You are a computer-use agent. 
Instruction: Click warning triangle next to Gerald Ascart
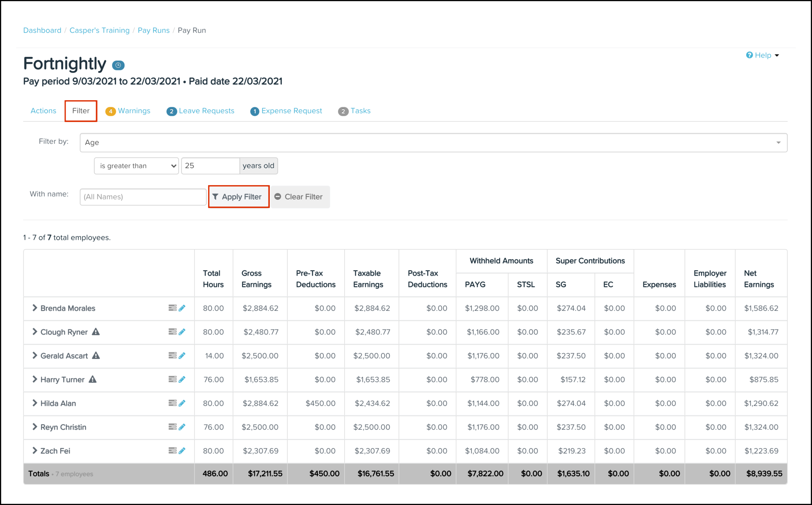[96, 355]
